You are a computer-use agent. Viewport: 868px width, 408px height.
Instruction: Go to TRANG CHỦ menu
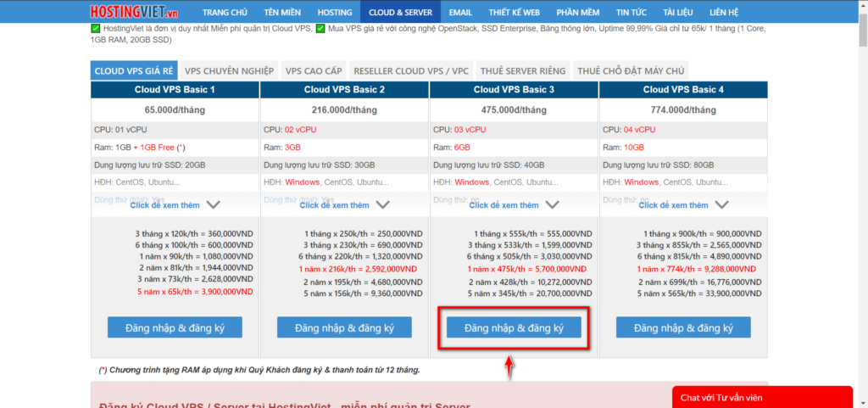[x=225, y=12]
